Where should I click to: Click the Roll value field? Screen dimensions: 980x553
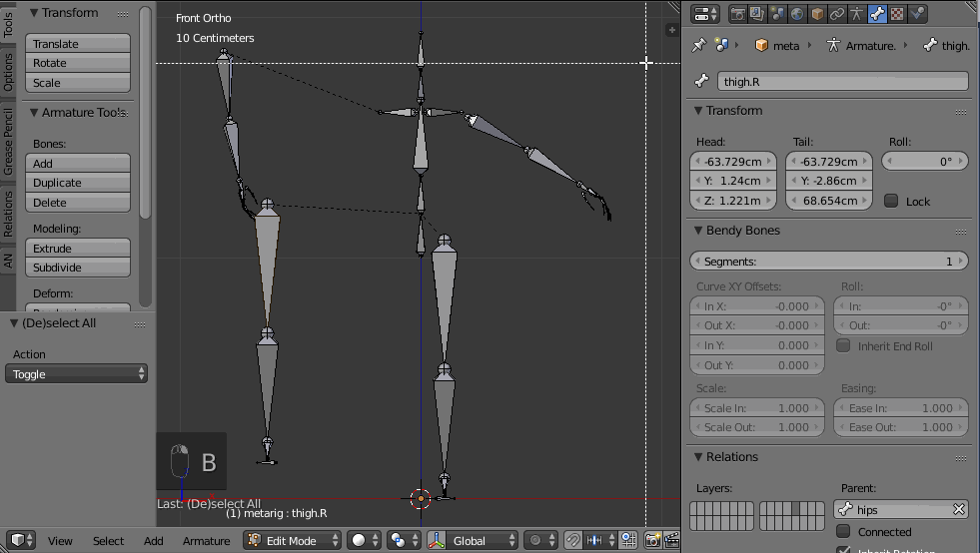924,162
